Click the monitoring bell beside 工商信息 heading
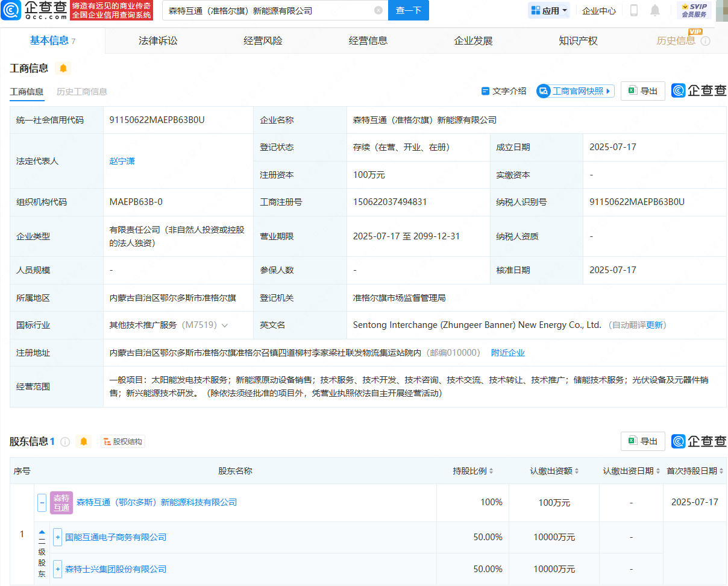 (63, 68)
